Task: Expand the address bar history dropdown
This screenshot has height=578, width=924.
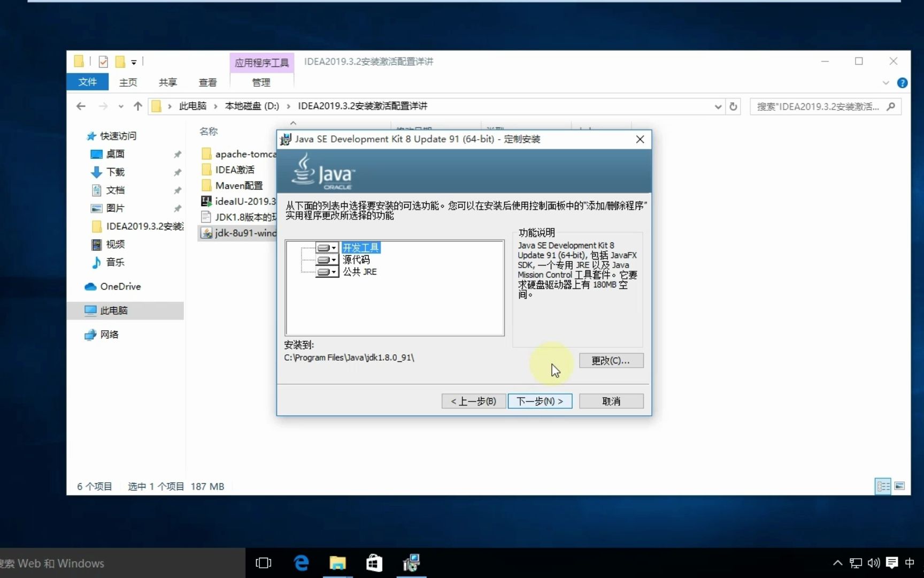Action: point(718,107)
